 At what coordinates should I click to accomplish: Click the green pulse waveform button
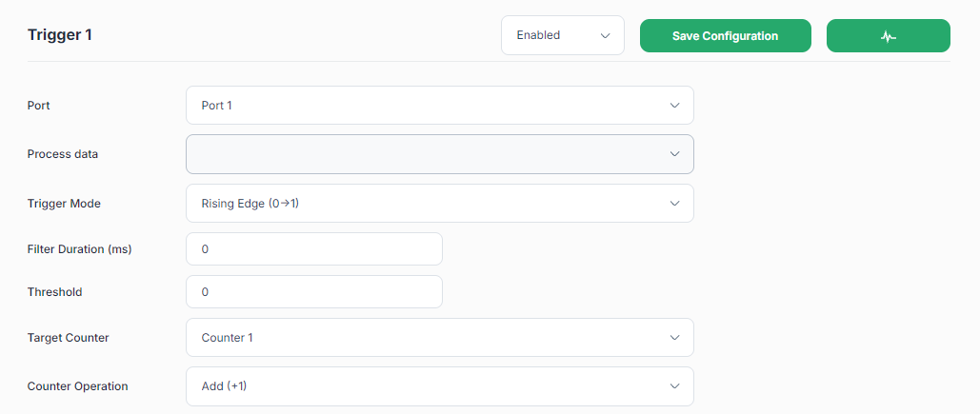889,35
